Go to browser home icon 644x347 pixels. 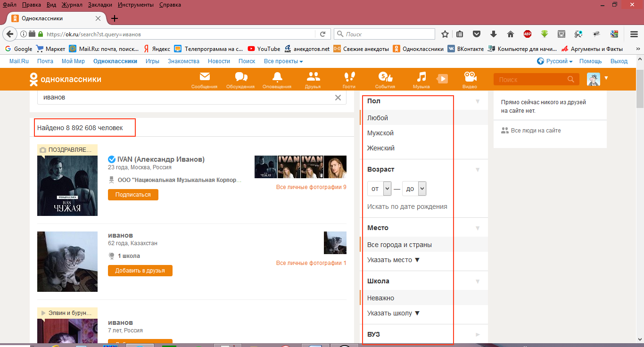coord(510,34)
